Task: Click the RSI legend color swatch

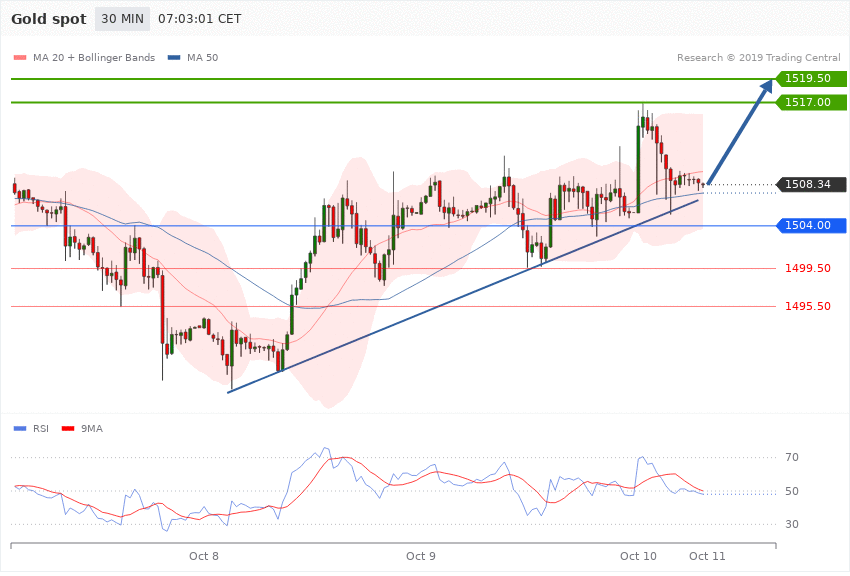Action: point(20,429)
